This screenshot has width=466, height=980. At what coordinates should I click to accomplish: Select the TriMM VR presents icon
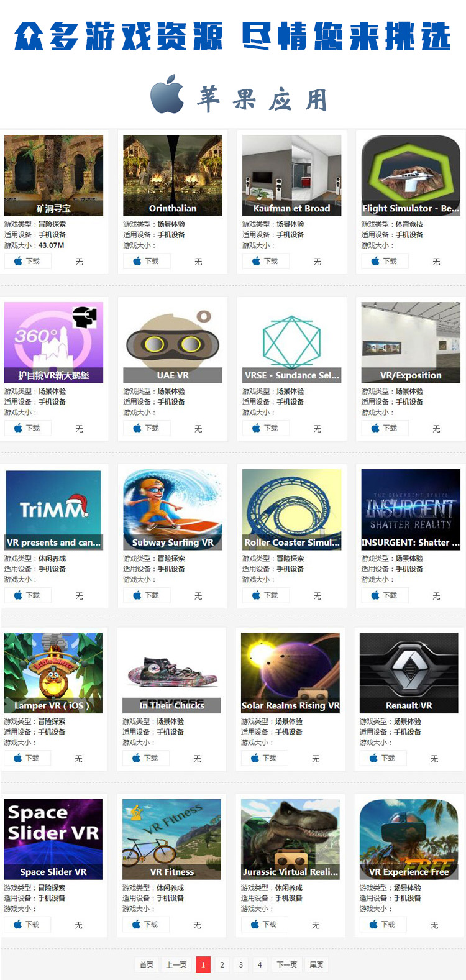point(54,510)
